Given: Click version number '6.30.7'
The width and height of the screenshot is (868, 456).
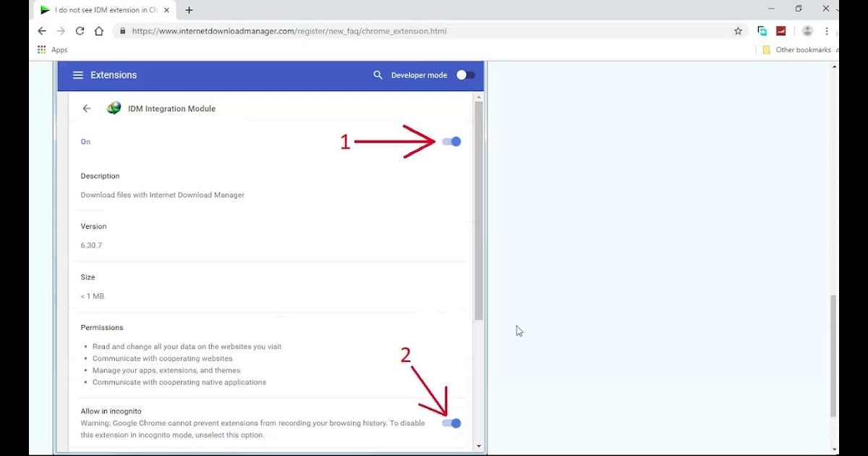Looking at the screenshot, I should 91,245.
